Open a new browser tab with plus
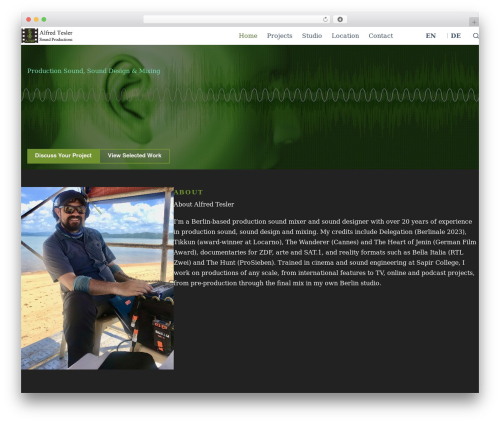Image resolution: width=500 pixels, height=423 pixels. [474, 22]
